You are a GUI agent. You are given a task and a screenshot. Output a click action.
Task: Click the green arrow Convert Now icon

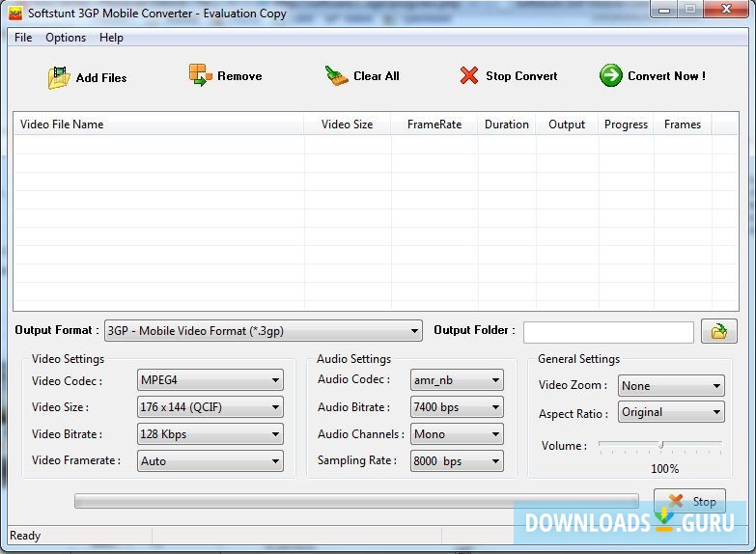coord(611,75)
